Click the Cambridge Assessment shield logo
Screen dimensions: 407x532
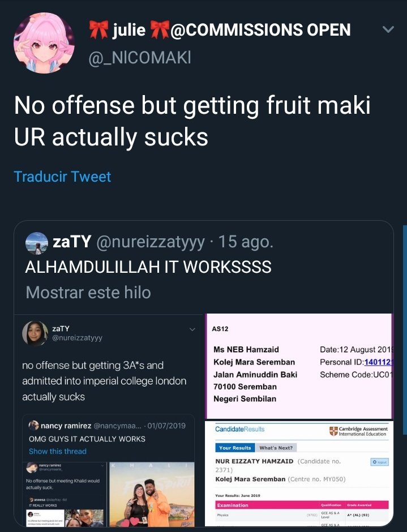click(333, 431)
